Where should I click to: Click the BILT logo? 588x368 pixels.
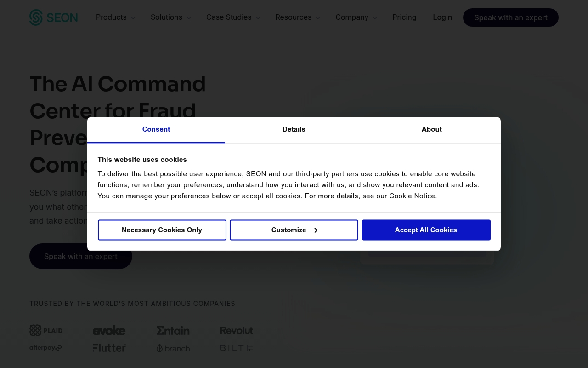pyautogui.click(x=237, y=348)
